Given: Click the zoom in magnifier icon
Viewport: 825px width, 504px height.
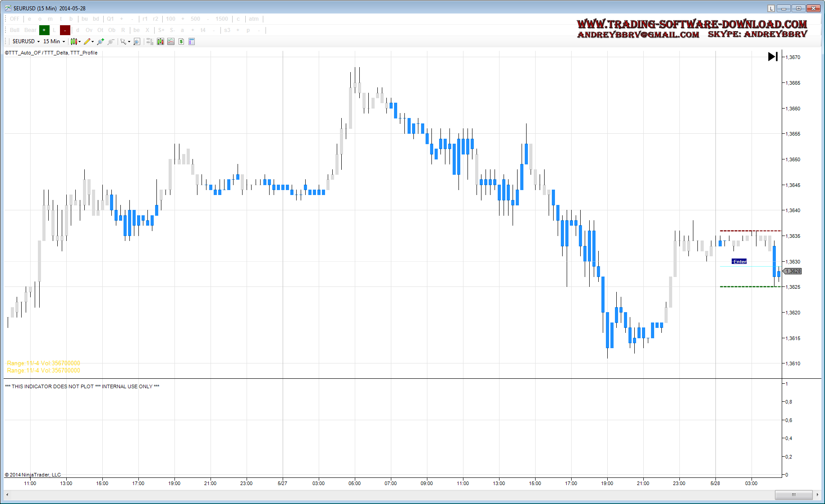Looking at the screenshot, I should coord(100,41).
